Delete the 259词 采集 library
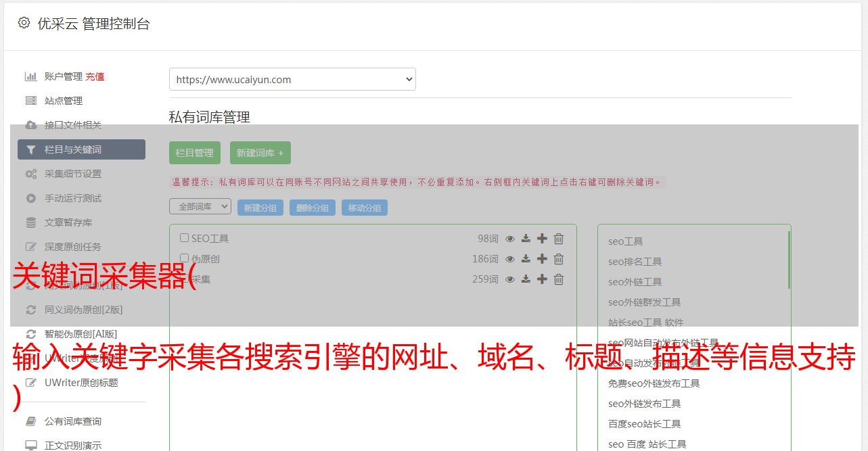The width and height of the screenshot is (868, 451). (x=559, y=279)
